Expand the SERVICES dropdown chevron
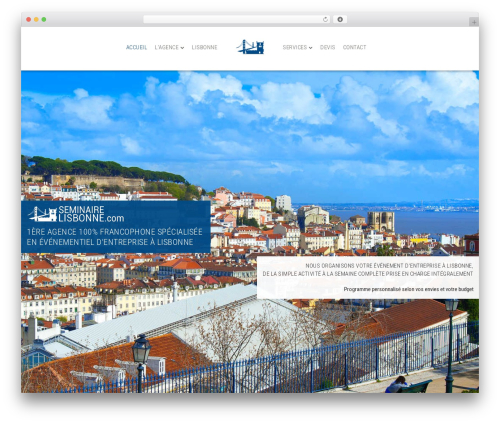Image resolution: width=500 pixels, height=423 pixels. pos(310,48)
